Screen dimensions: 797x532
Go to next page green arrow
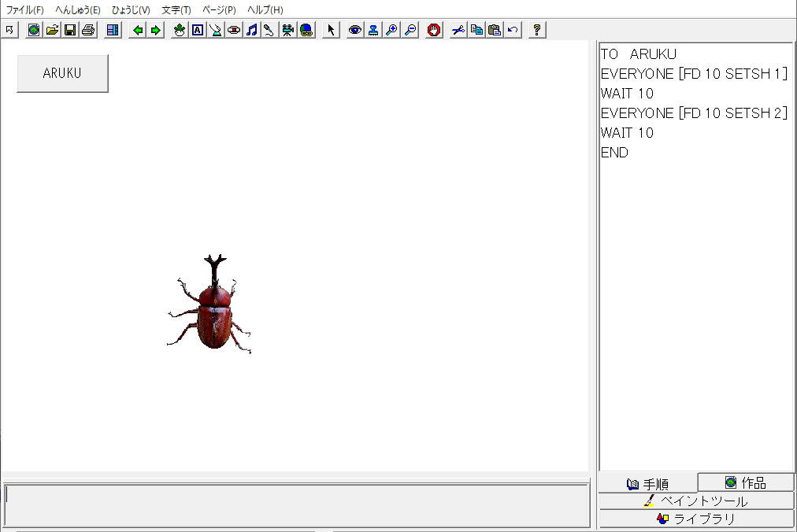click(x=156, y=30)
